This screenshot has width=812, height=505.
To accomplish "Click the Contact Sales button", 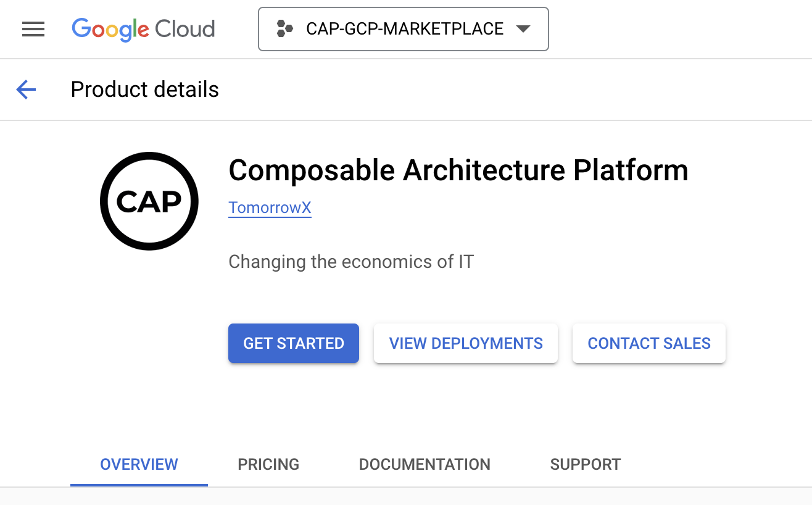I will 649,343.
